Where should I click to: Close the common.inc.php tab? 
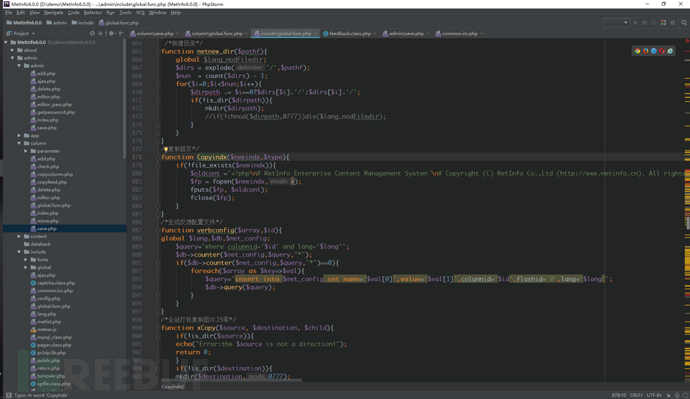[481, 33]
